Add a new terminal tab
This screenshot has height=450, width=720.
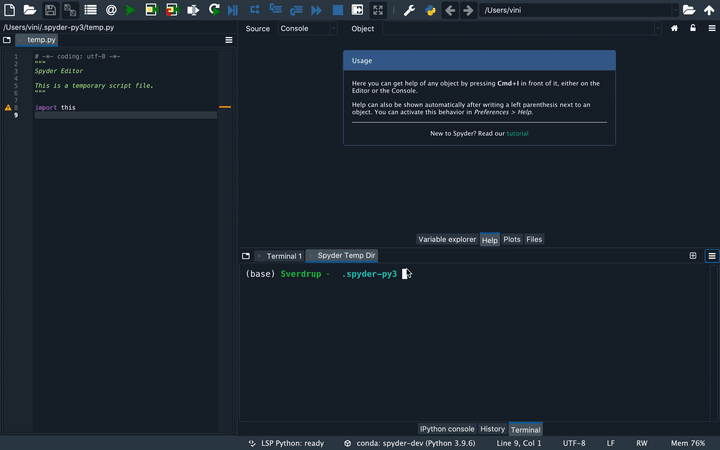693,256
